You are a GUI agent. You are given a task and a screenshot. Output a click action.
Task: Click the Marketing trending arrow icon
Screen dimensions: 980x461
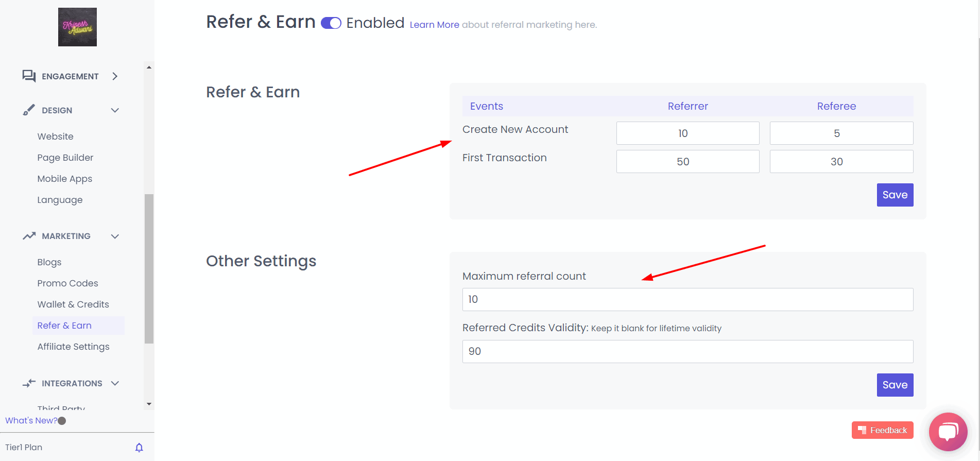(29, 236)
